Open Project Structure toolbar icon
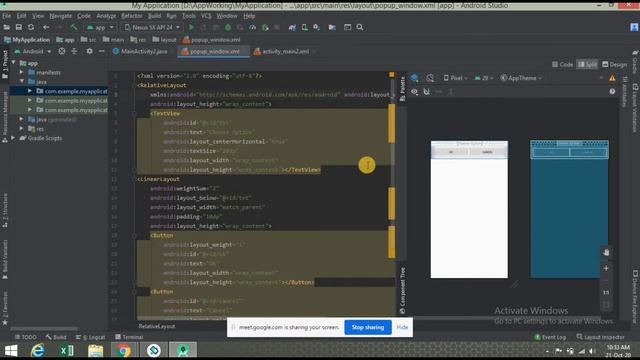Image resolution: width=640 pixels, height=360 pixels. pos(332,27)
